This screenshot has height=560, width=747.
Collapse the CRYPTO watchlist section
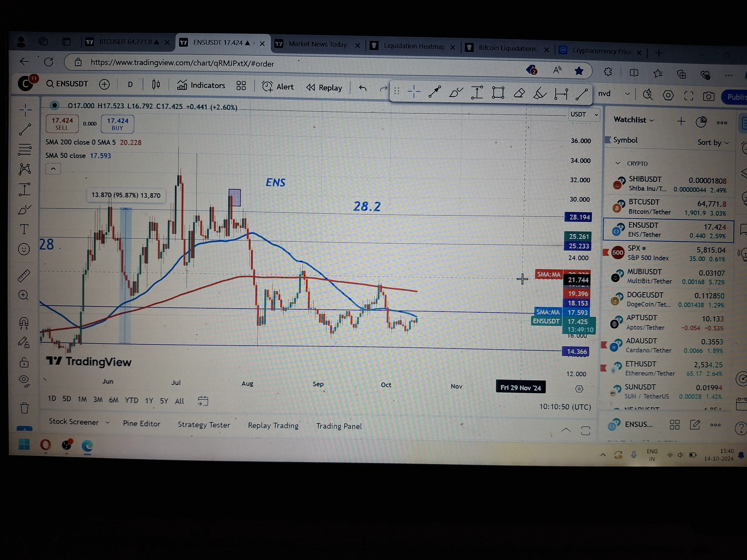coord(618,163)
